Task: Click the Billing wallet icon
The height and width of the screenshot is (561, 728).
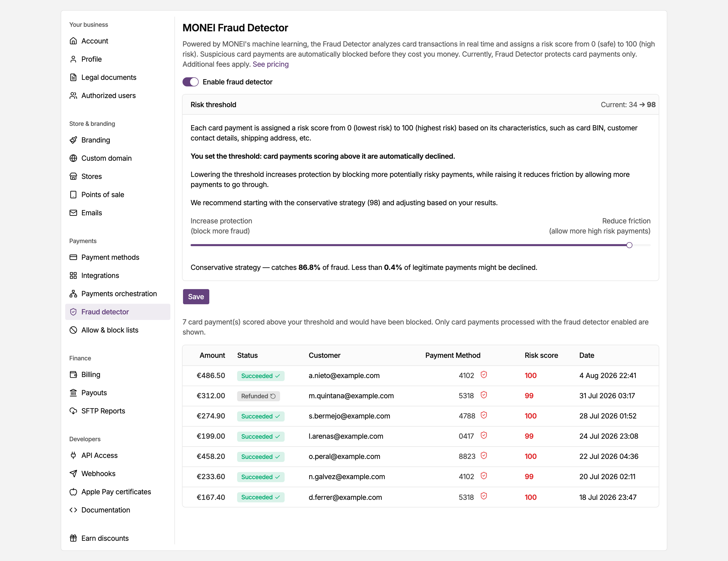Action: [x=73, y=375]
